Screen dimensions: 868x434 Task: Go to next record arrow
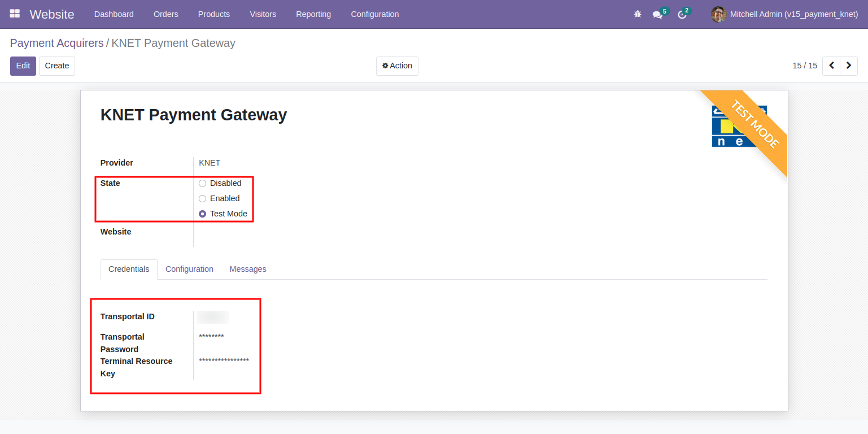click(x=849, y=66)
